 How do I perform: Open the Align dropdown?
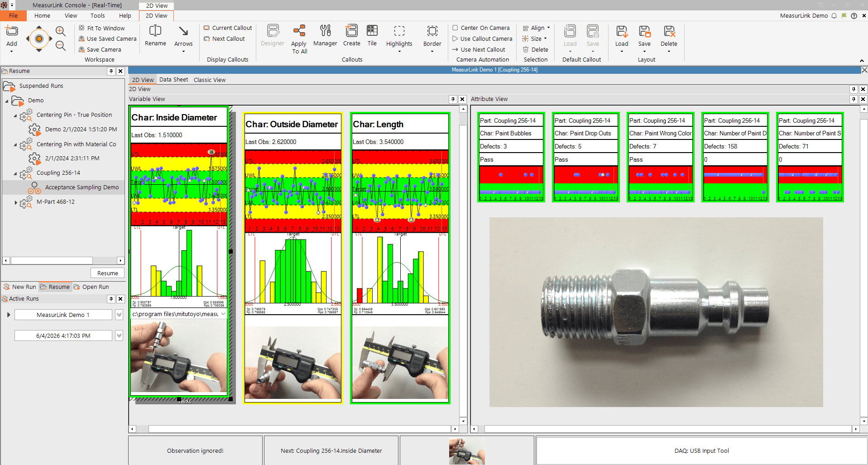coord(537,28)
